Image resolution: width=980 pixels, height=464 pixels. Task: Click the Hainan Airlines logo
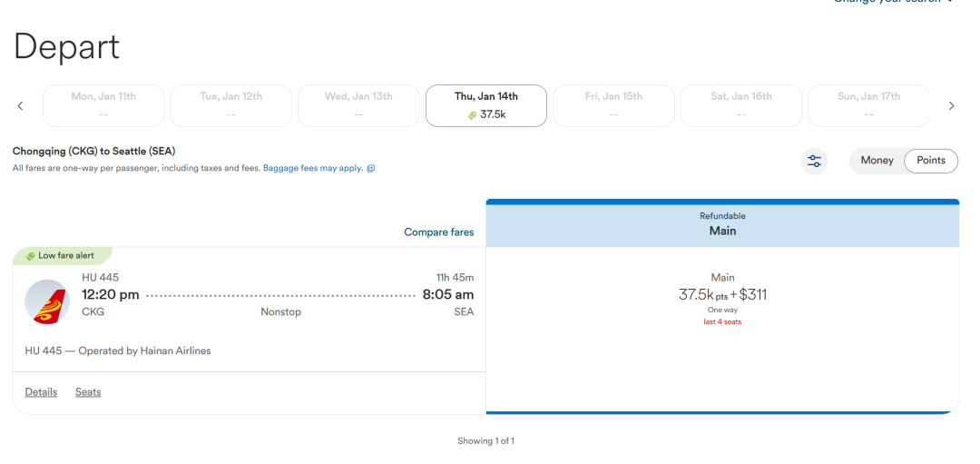(47, 302)
